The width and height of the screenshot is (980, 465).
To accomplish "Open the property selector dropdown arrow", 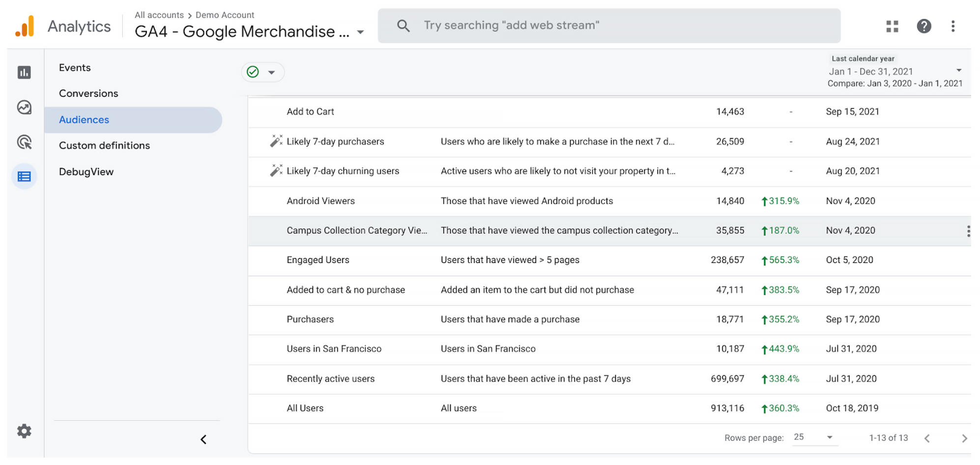I will pos(360,32).
